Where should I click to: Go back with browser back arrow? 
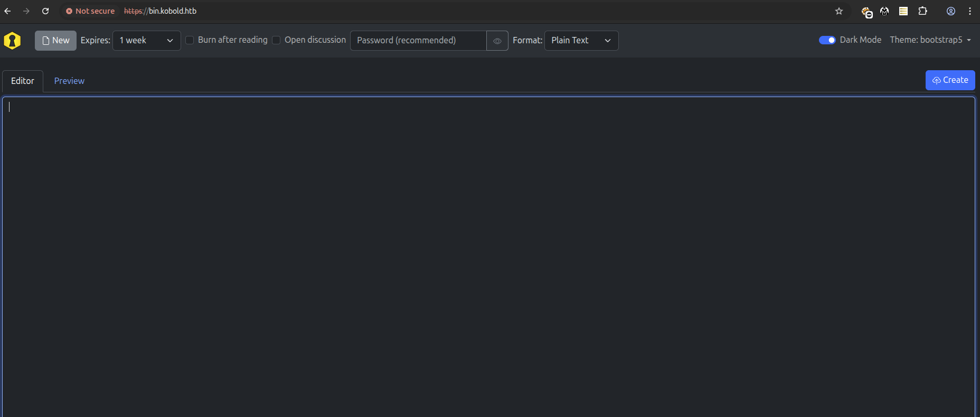coord(7,11)
